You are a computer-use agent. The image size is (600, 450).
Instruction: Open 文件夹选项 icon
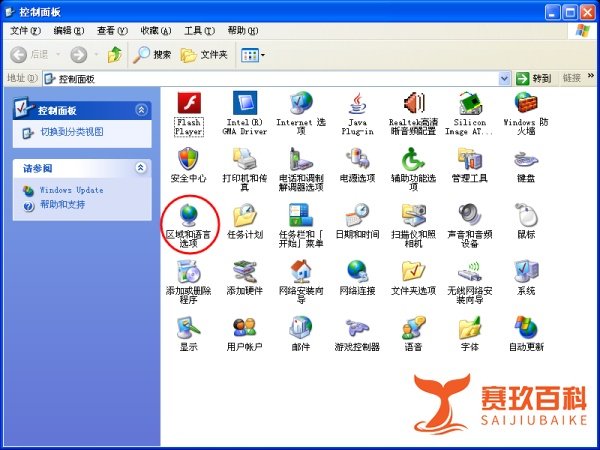pos(413,278)
